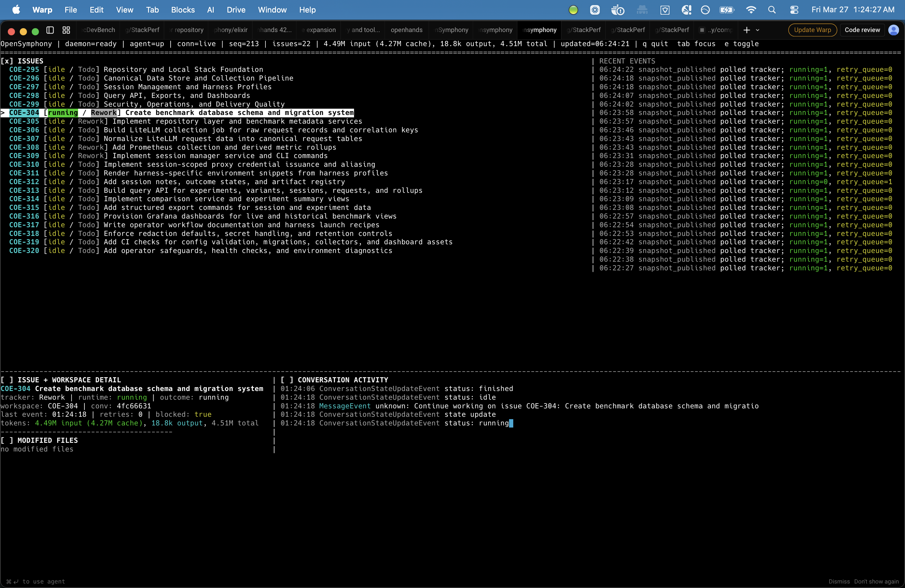Switch to the openhands tab

[406, 30]
